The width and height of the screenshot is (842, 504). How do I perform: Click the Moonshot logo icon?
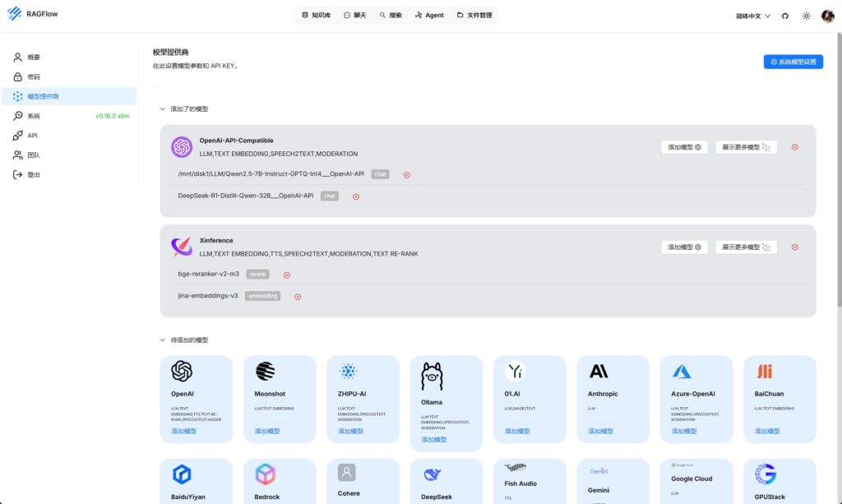(x=266, y=371)
